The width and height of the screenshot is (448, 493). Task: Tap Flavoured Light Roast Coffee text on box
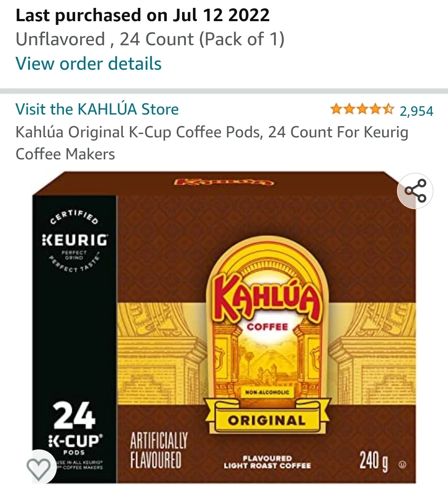coord(267,462)
